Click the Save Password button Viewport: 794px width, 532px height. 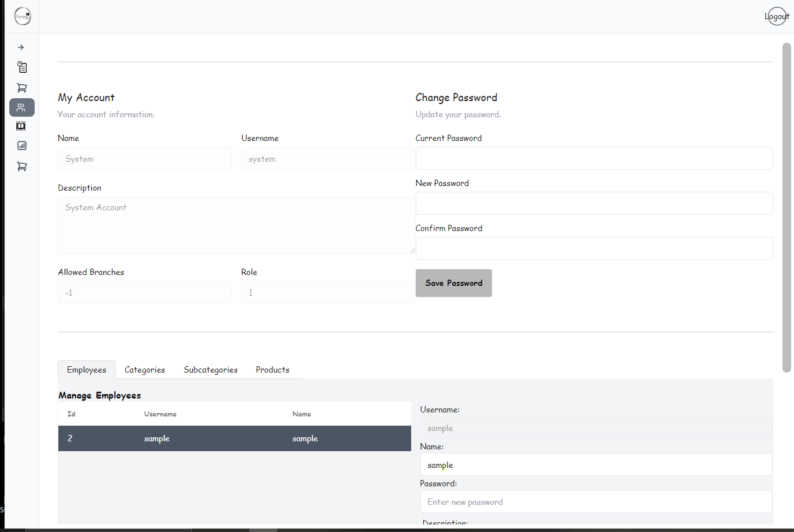(x=453, y=283)
